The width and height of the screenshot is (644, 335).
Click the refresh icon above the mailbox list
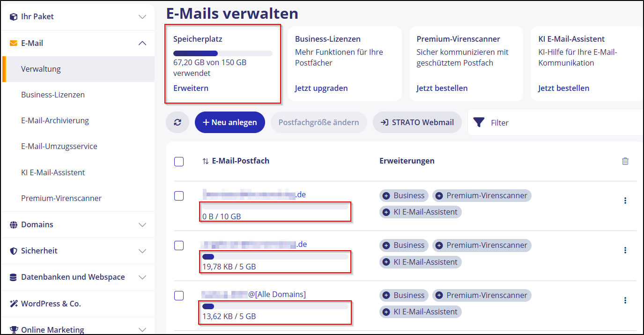coord(178,122)
